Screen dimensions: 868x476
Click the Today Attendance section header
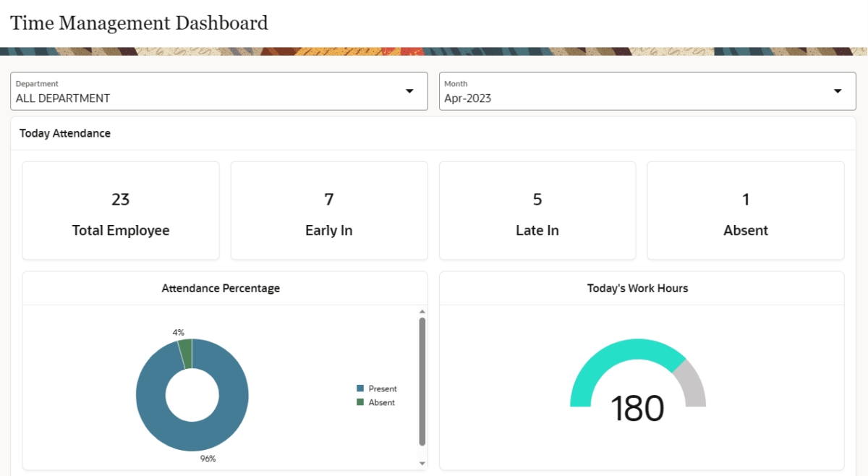point(65,133)
